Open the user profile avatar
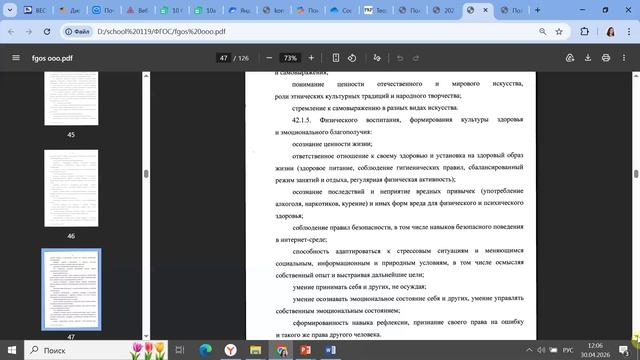Viewport: 640px width, 360px height. tap(611, 31)
